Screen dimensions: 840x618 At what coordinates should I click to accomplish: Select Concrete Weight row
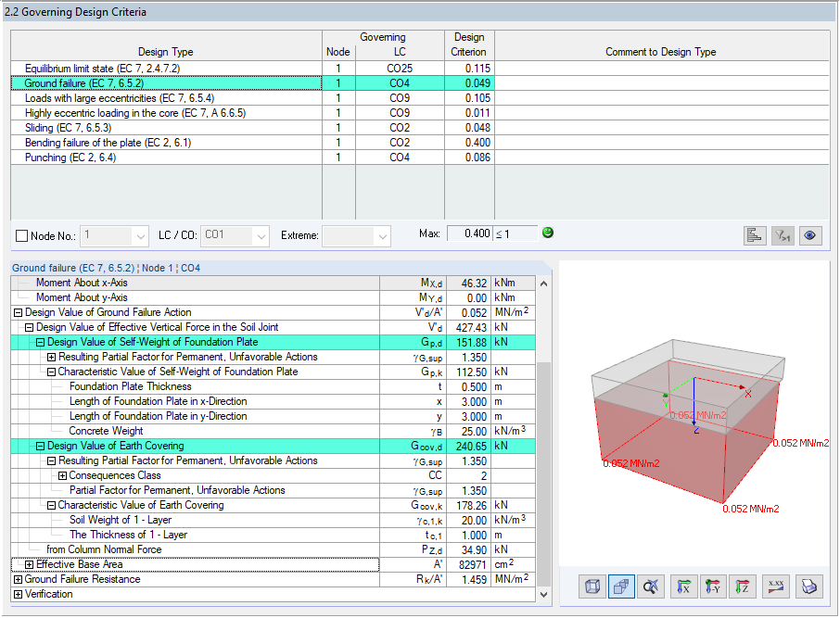[274, 431]
